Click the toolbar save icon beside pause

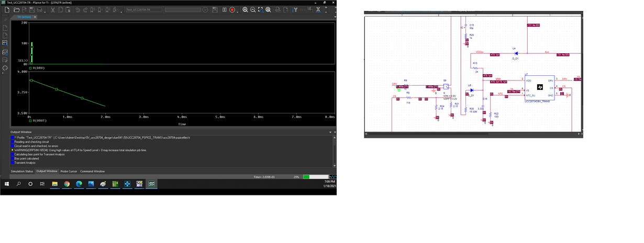(x=215, y=9)
